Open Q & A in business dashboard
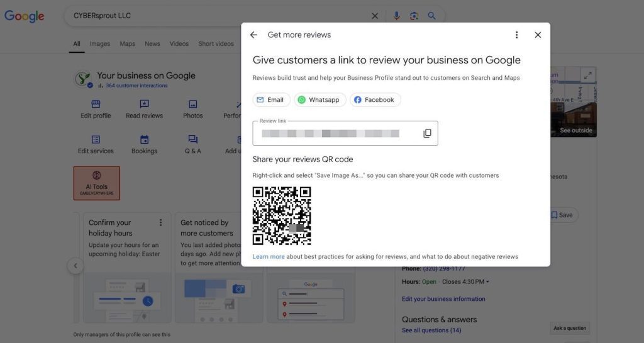 tap(192, 144)
